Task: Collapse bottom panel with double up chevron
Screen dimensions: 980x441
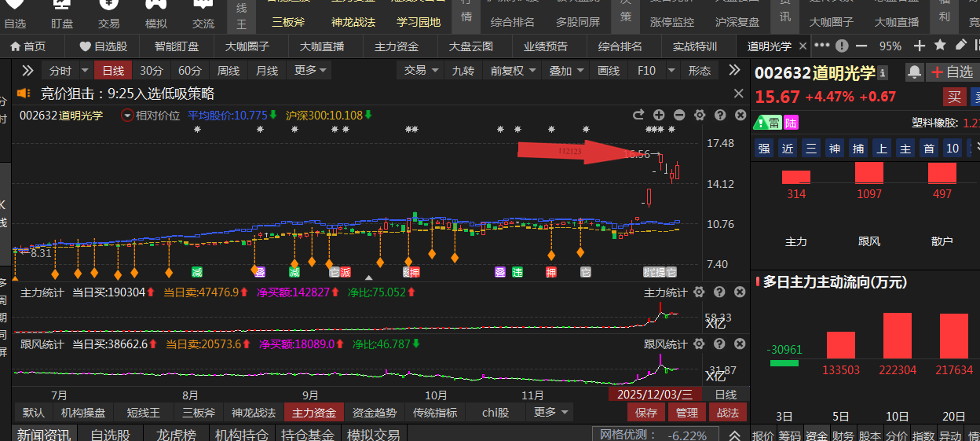Action: pos(735,435)
